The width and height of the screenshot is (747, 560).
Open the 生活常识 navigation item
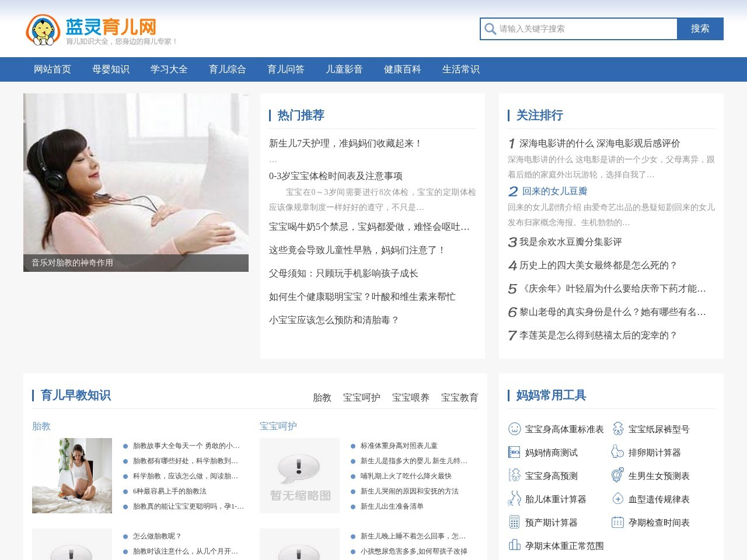click(x=461, y=69)
